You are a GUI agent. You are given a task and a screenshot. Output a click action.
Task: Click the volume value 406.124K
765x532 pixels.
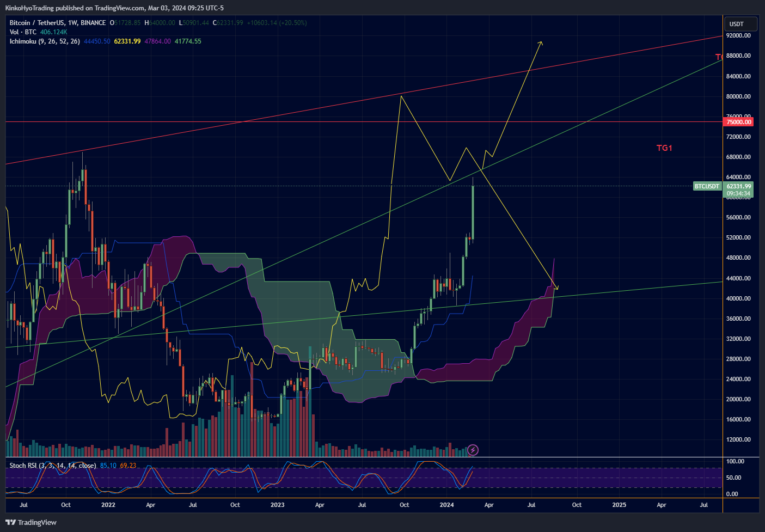pos(54,32)
